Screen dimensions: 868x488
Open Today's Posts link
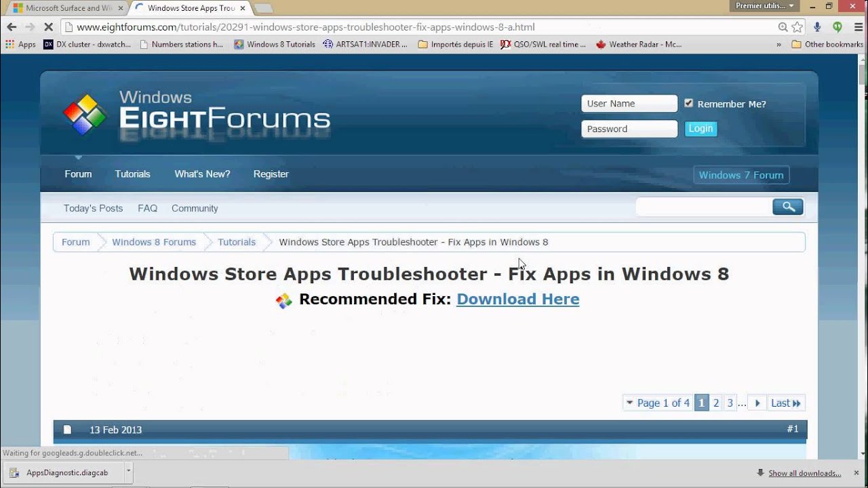point(93,208)
